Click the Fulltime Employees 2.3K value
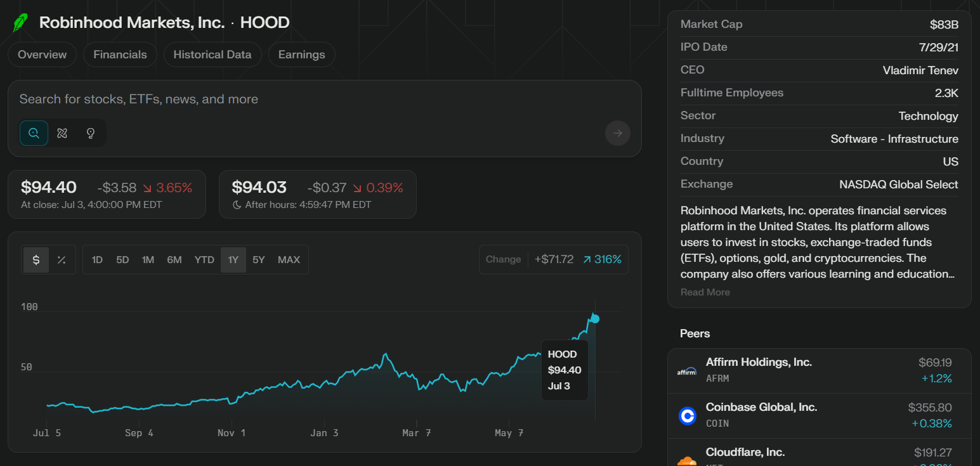The height and width of the screenshot is (466, 980). [x=946, y=93]
